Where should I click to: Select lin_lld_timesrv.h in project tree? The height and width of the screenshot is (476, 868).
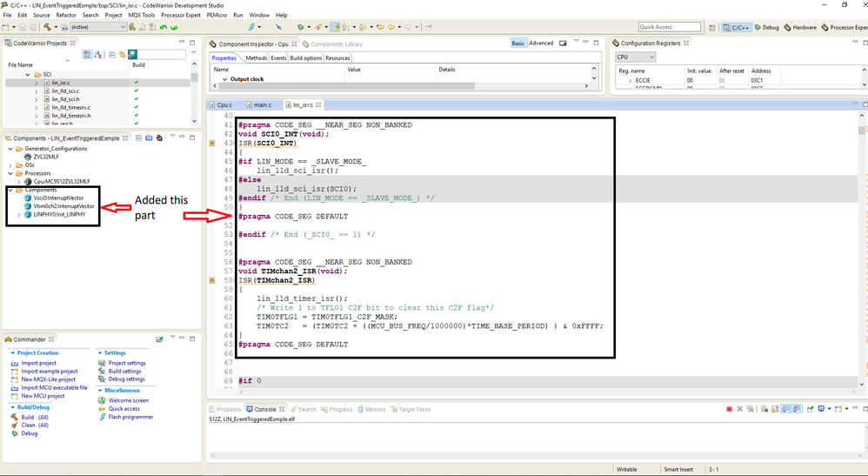tap(70, 116)
